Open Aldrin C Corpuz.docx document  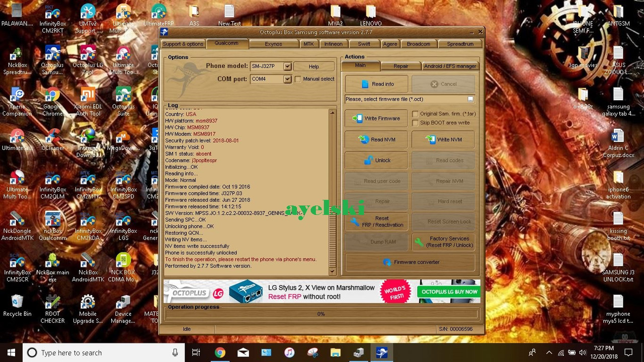pos(618,143)
